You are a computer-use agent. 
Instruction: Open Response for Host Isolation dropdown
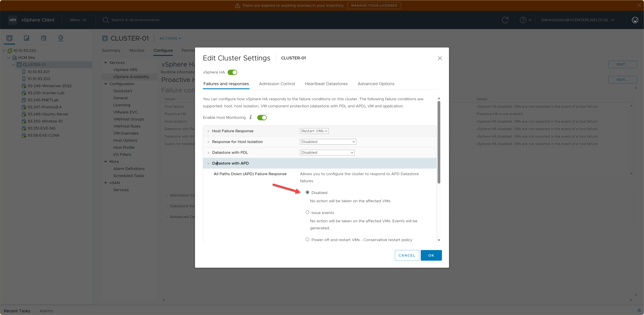point(328,142)
